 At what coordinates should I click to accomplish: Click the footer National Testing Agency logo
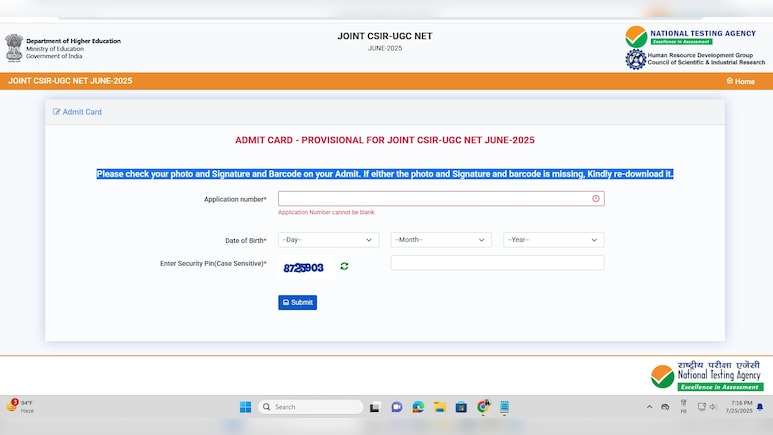click(x=707, y=376)
